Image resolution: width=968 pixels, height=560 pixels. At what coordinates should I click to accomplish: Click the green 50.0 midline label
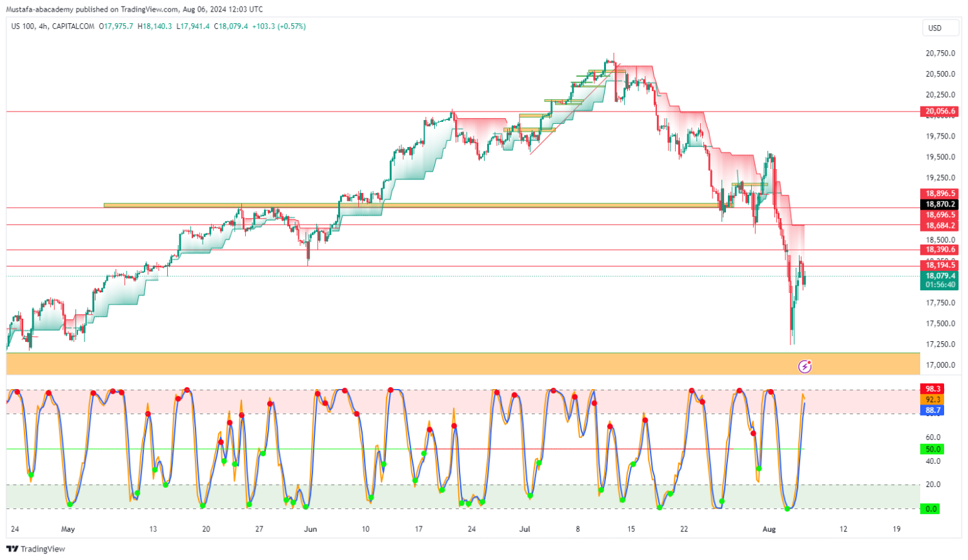(933, 449)
